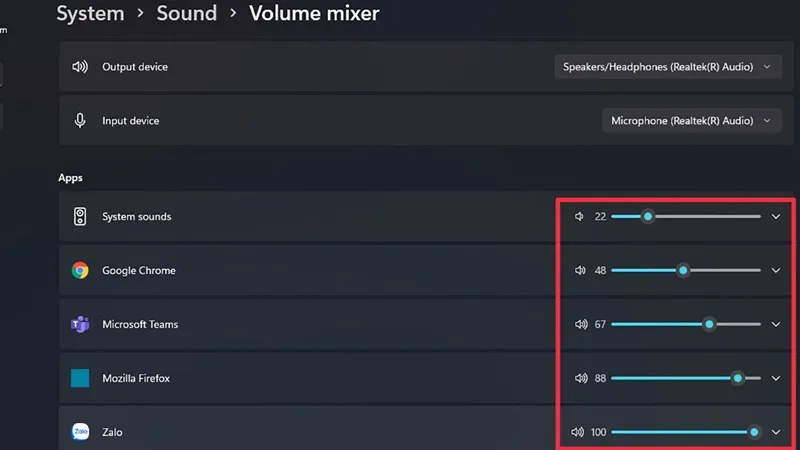Go to Sound in breadcrumb
The image size is (800, 450).
[186, 14]
